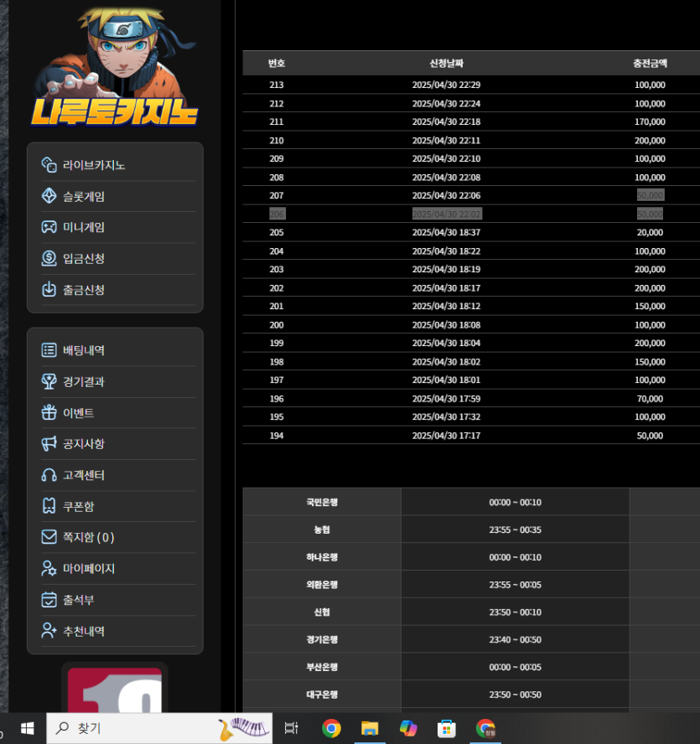Click the Naruto Casino logo

click(116, 69)
